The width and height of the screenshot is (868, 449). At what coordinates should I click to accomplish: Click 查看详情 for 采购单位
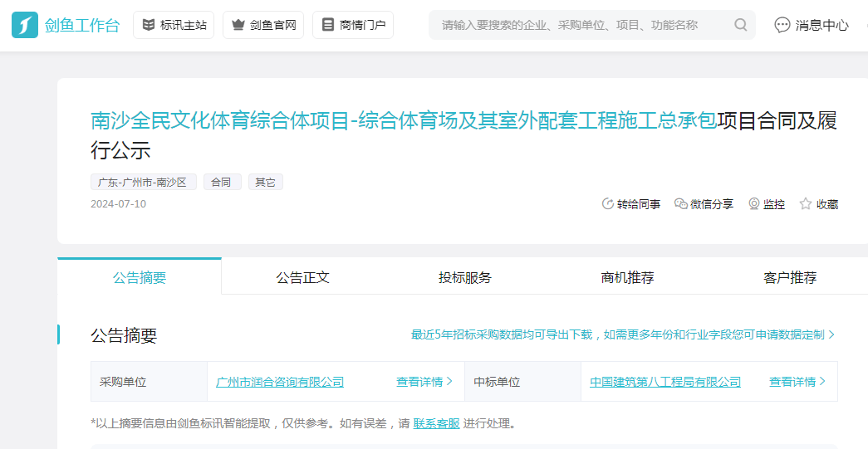pyautogui.click(x=424, y=382)
